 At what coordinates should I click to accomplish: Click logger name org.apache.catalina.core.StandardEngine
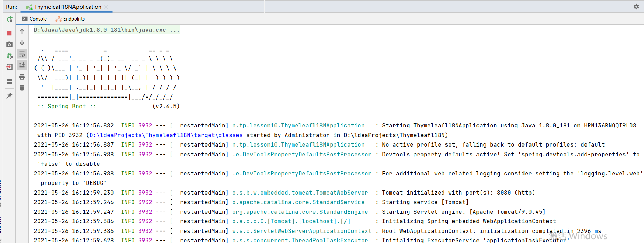pos(300,212)
